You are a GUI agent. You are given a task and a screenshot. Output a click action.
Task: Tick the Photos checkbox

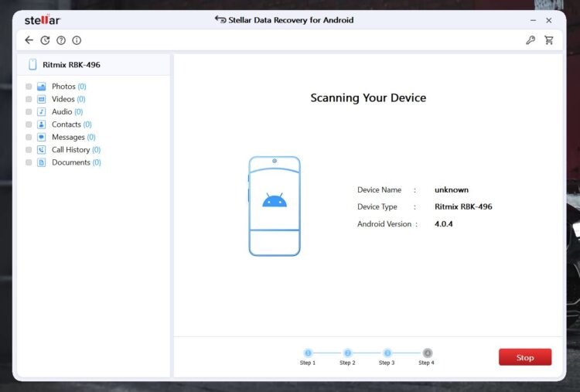click(29, 87)
